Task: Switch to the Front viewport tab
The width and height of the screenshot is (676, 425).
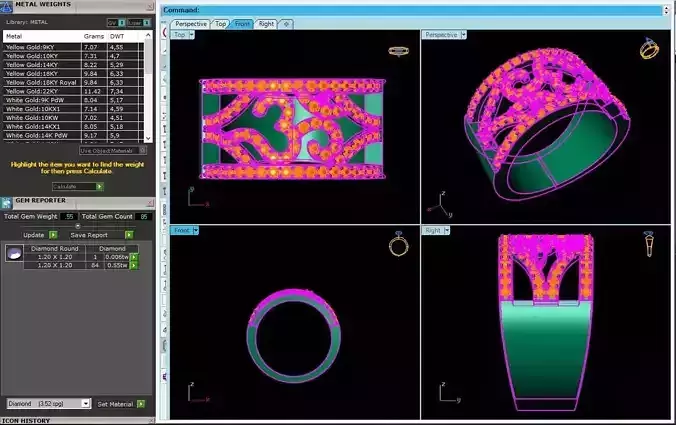Action: pos(242,24)
